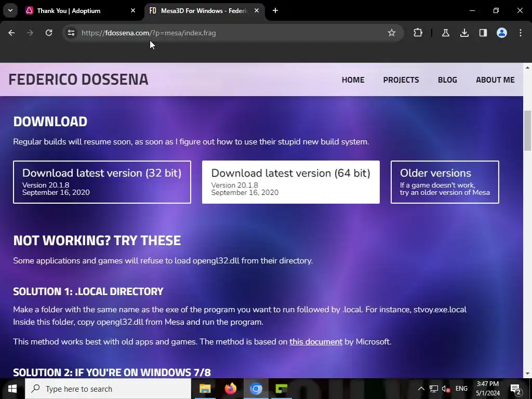
Task: Open the Windows Start menu
Action: [12, 389]
